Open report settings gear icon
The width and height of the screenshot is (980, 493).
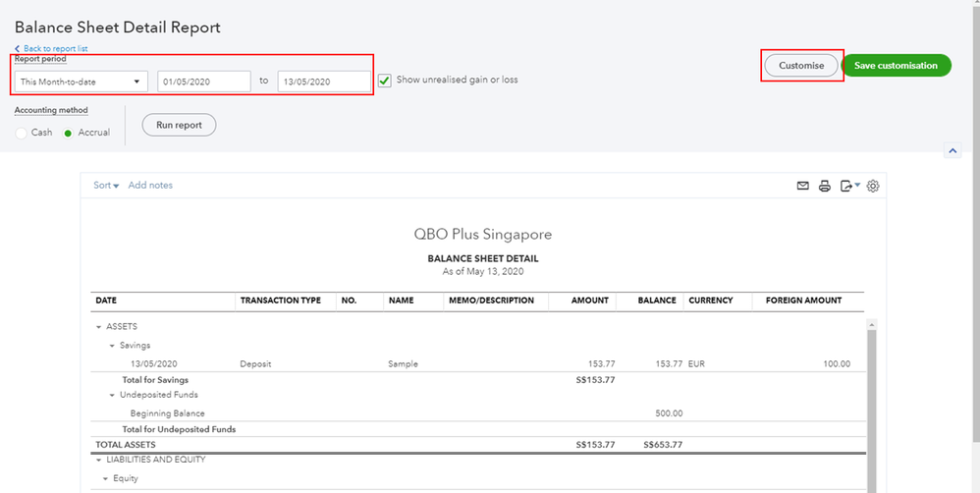click(x=873, y=186)
